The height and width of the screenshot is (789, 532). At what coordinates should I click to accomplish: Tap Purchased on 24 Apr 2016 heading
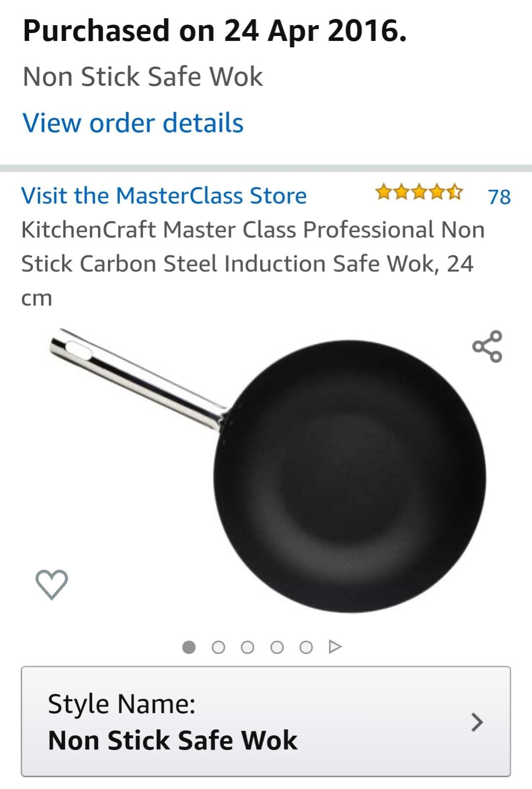(x=215, y=31)
